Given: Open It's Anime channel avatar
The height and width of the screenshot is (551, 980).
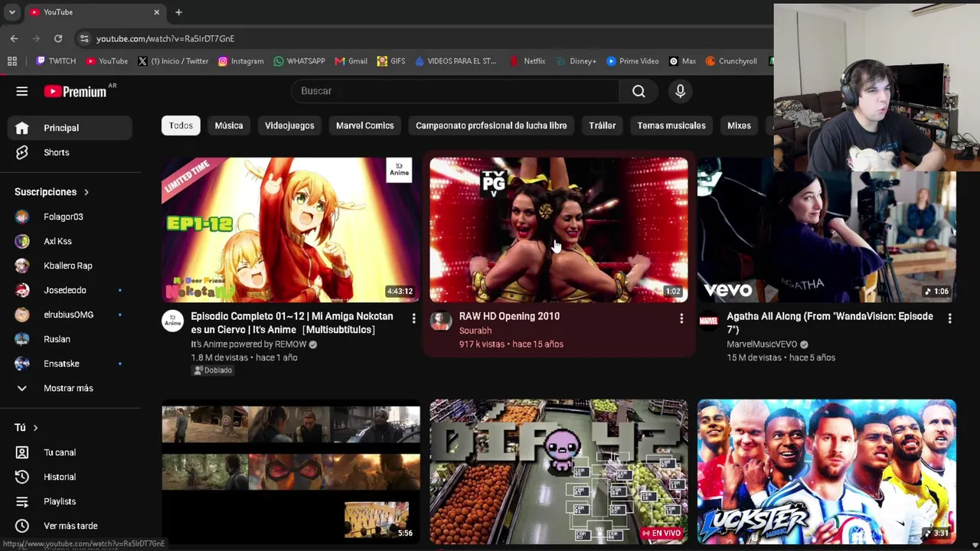Looking at the screenshot, I should point(172,321).
